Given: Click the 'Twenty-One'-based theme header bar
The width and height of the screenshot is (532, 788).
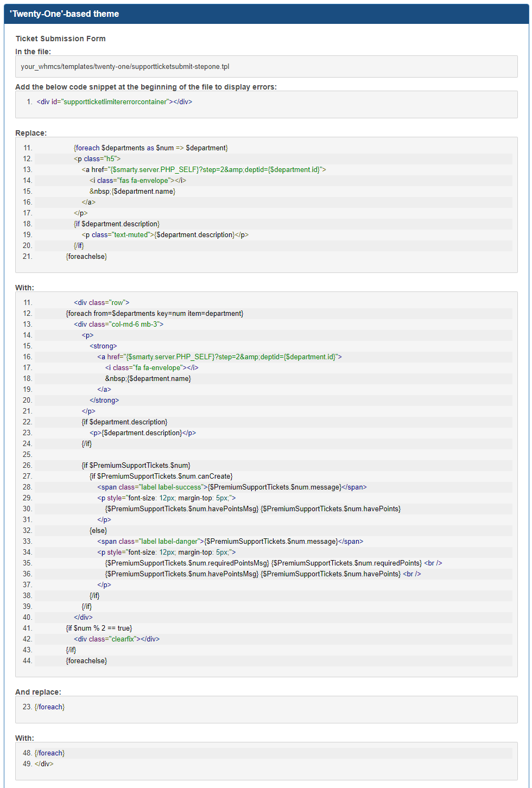Looking at the screenshot, I should [x=266, y=14].
